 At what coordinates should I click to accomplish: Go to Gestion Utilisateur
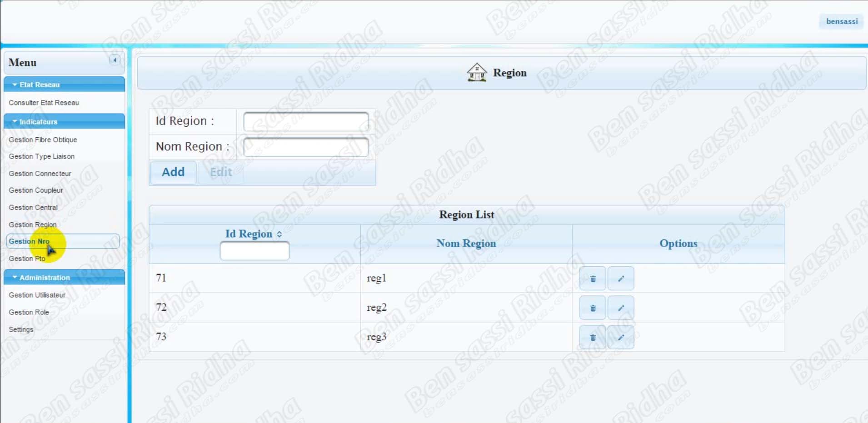click(x=37, y=295)
